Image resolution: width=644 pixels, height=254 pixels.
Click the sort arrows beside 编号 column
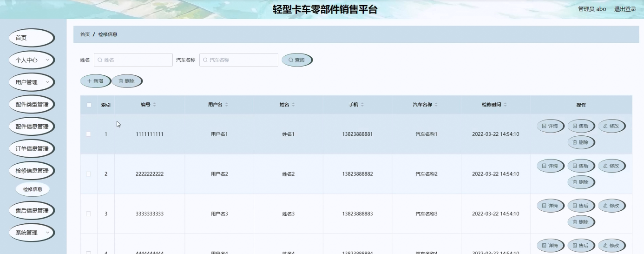155,105
